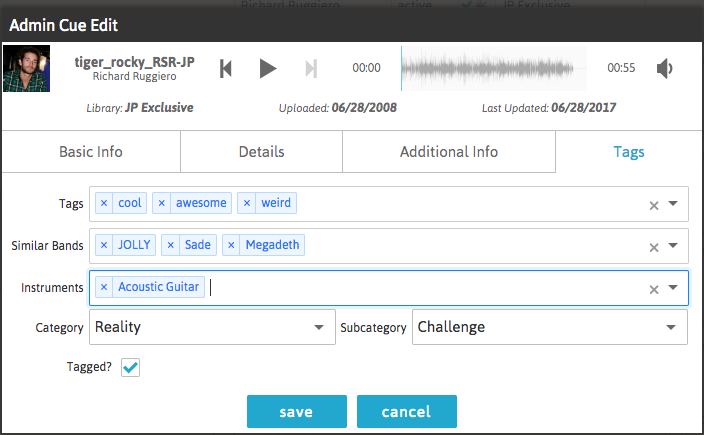This screenshot has width=704, height=435.
Task: Remove Sade from similar bands
Action: click(170, 245)
